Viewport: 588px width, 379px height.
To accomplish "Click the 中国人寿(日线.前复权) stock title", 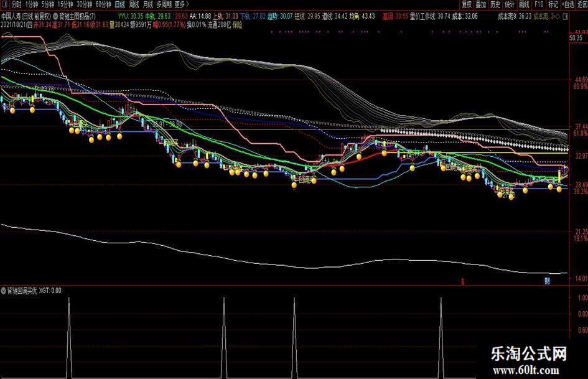I will [26, 17].
